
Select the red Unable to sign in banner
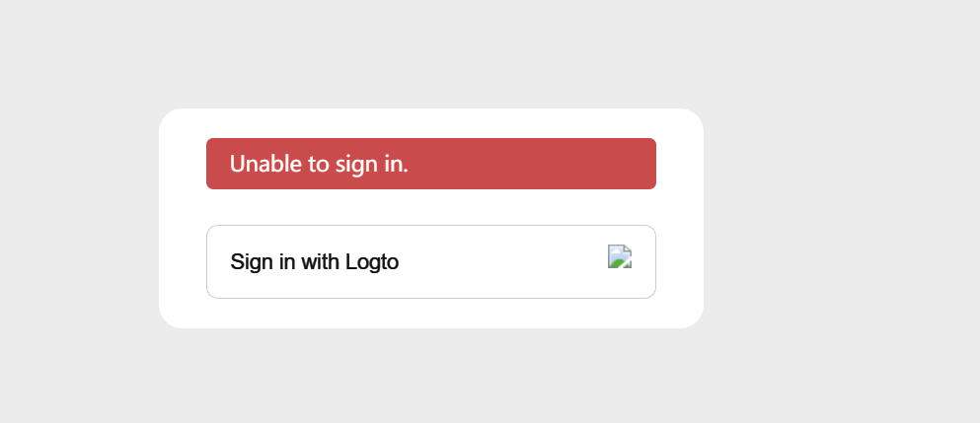point(430,163)
